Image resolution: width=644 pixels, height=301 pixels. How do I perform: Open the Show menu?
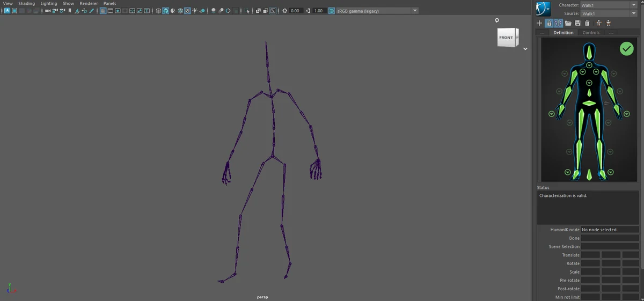click(68, 3)
